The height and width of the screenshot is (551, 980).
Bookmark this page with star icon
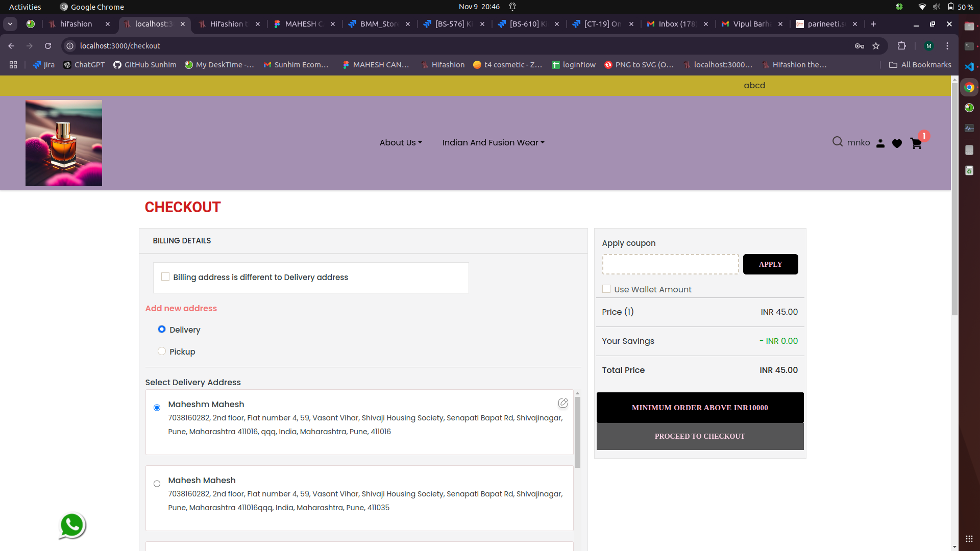tap(876, 46)
